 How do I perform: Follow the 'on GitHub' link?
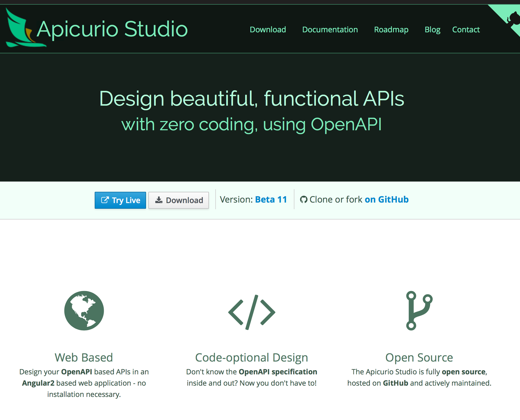click(x=386, y=199)
